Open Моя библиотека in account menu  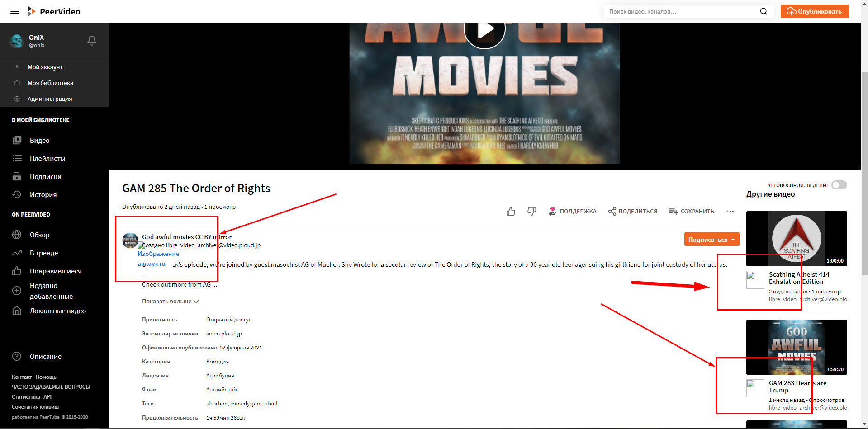pos(50,82)
